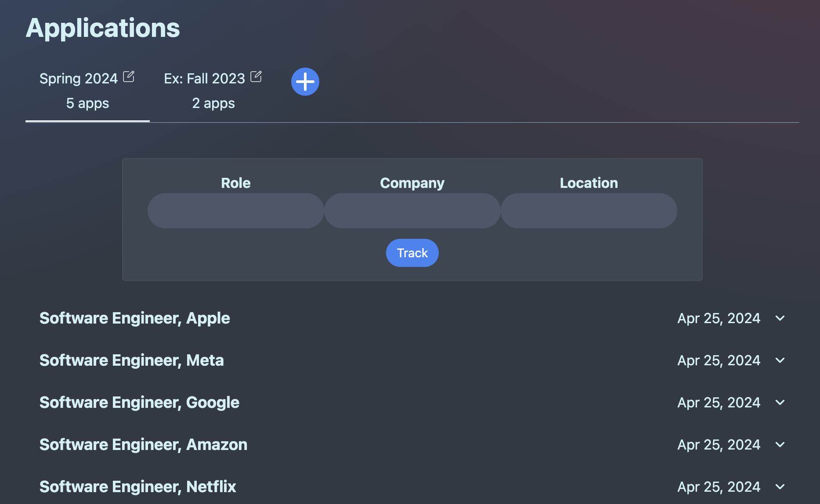Open the Software Engineer, Google entry title
The width and height of the screenshot is (820, 504).
click(x=140, y=403)
